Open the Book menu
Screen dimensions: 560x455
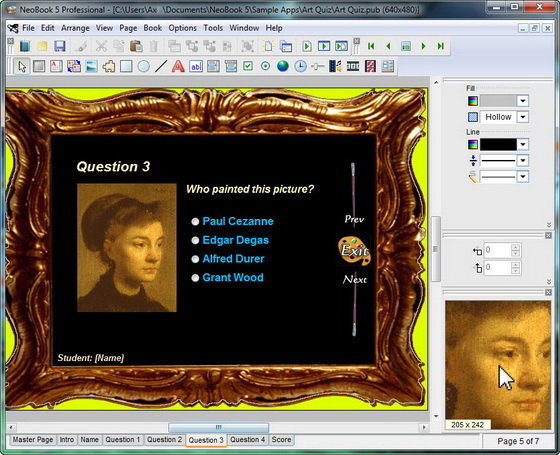(x=152, y=28)
